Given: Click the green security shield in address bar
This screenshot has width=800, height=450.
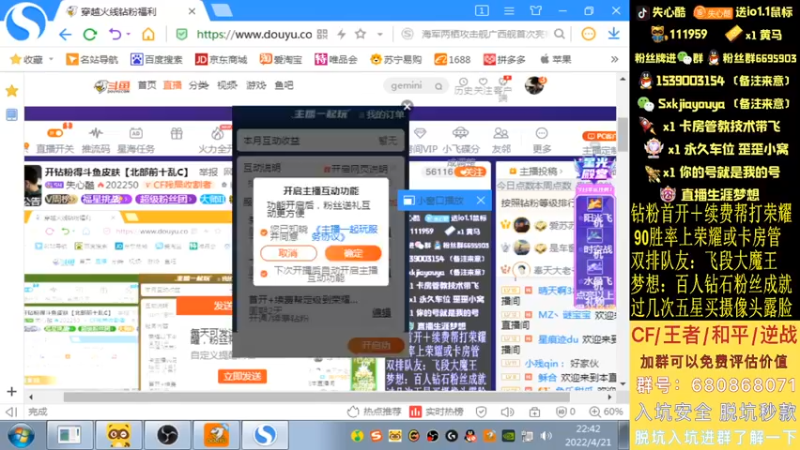Looking at the screenshot, I should pos(181,34).
